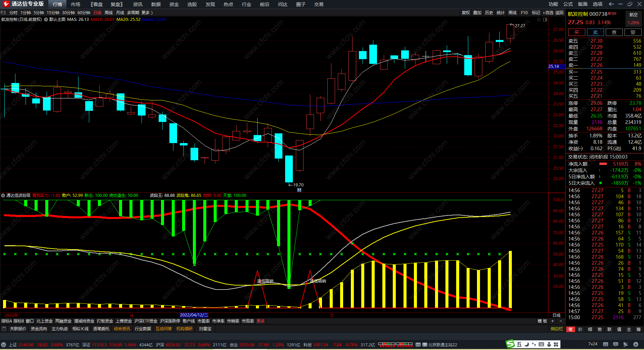Open the 复权 adjustment dropdown
The image size is (644, 350).
point(466,12)
